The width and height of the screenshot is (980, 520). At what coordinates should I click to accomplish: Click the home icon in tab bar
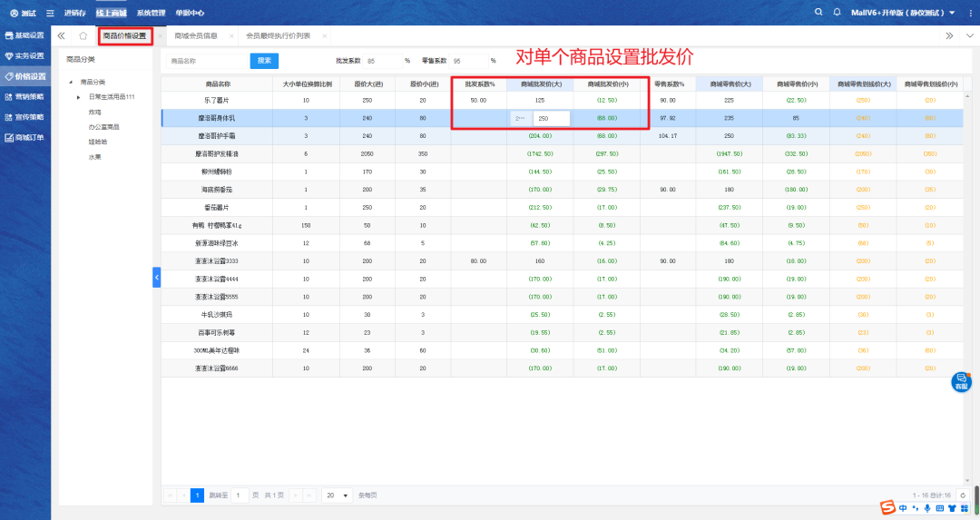[x=83, y=36]
